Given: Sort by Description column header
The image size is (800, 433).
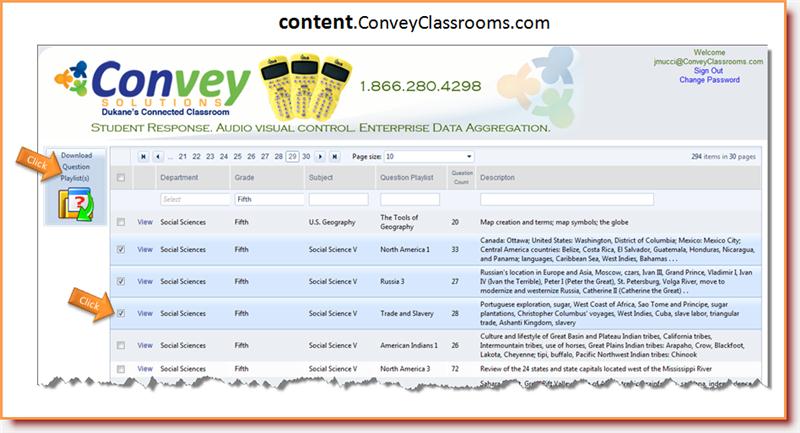Looking at the screenshot, I should pyautogui.click(x=497, y=177).
